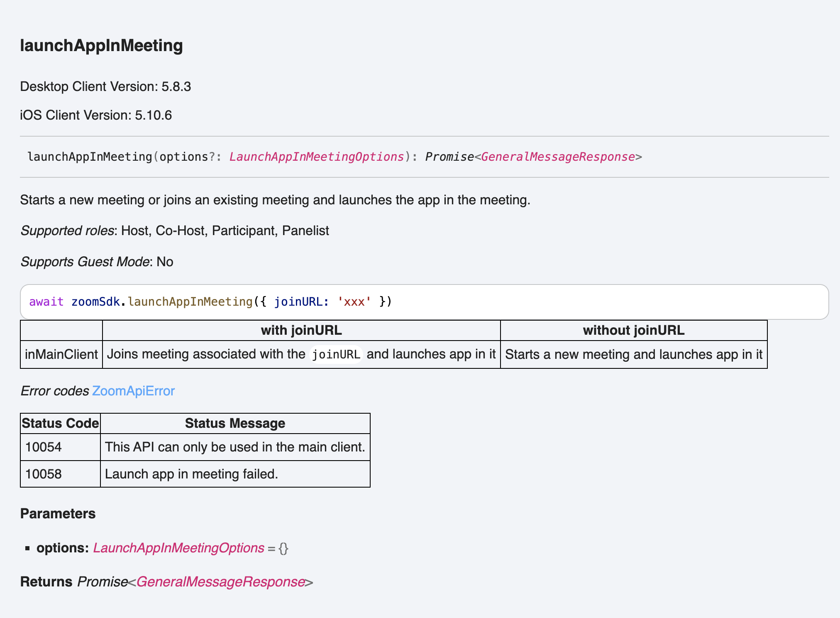The height and width of the screenshot is (618, 840).
Task: Click the inline joinURL code in the table
Action: tap(336, 355)
